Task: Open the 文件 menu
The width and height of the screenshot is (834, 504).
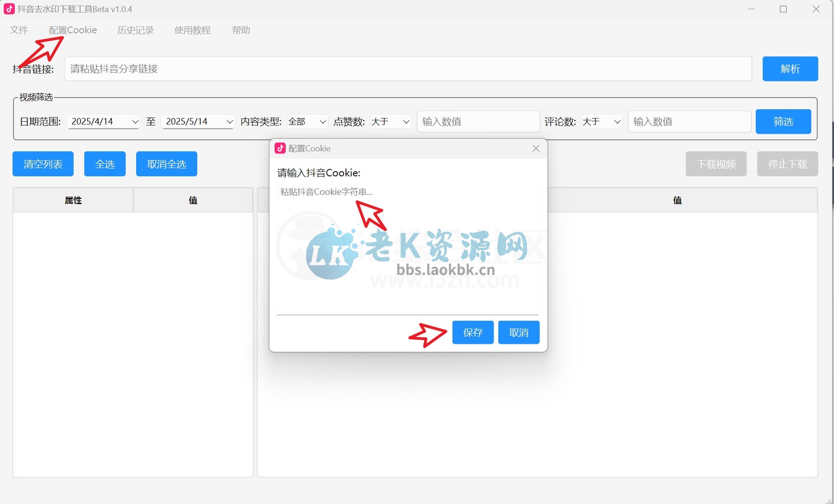Action: click(x=19, y=30)
